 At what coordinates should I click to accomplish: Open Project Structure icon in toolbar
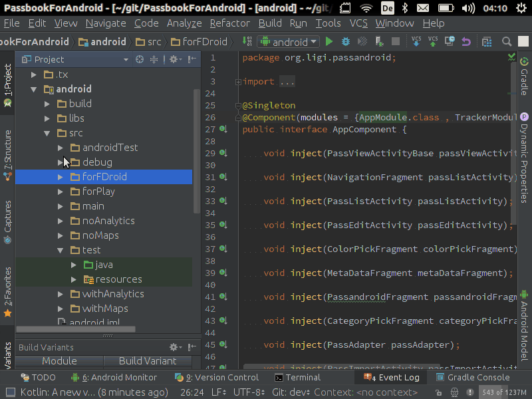[x=487, y=42]
